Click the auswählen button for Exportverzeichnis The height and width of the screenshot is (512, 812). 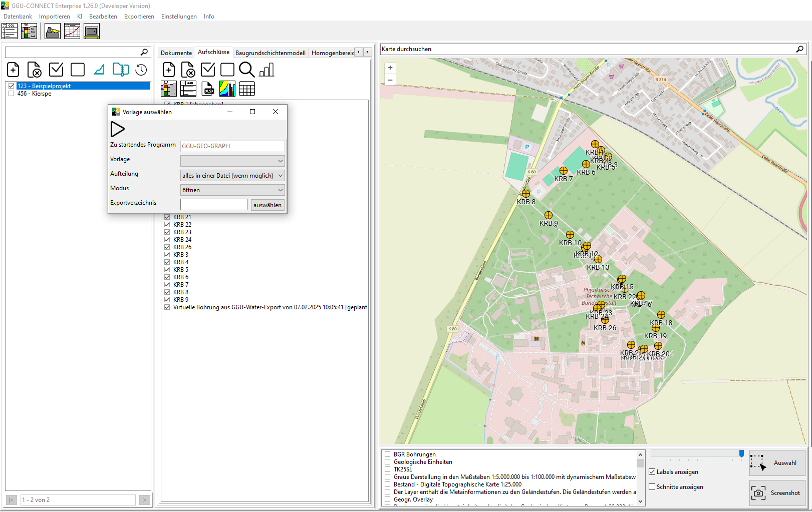[x=267, y=205]
